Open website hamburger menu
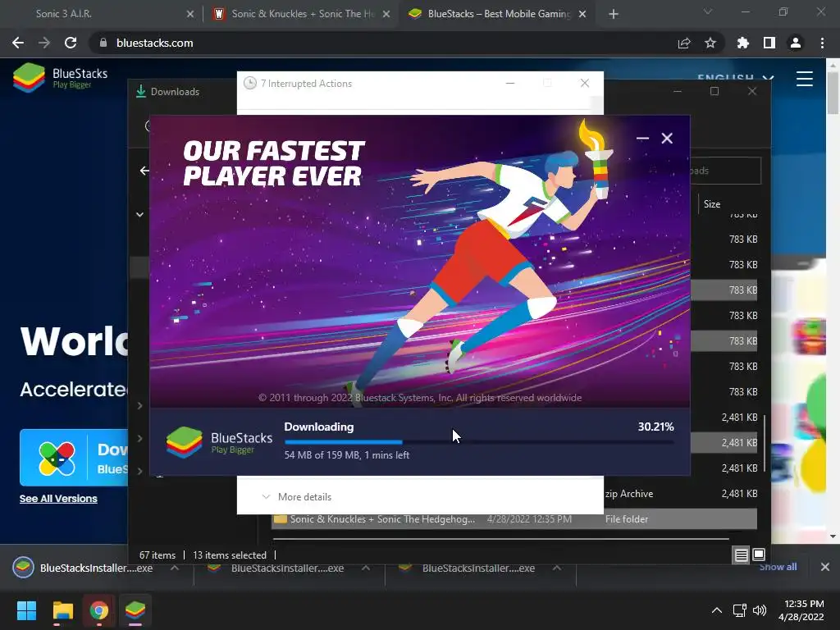The width and height of the screenshot is (840, 630). [x=804, y=79]
